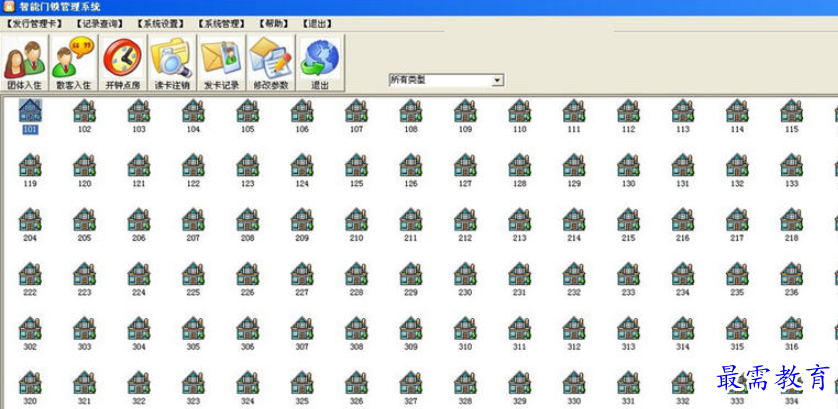Select room 327 house icon

(411, 383)
